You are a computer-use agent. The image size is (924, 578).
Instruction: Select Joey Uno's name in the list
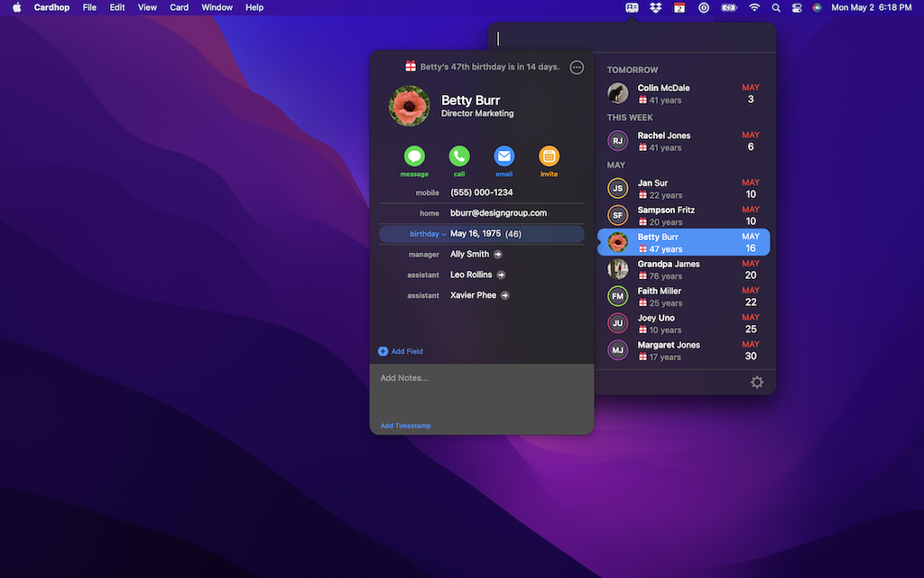click(x=656, y=319)
